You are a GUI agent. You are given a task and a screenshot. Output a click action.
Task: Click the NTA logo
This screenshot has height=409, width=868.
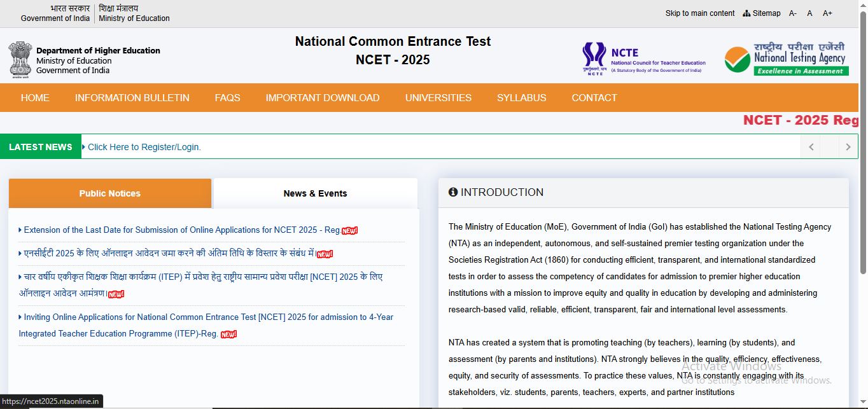(785, 58)
